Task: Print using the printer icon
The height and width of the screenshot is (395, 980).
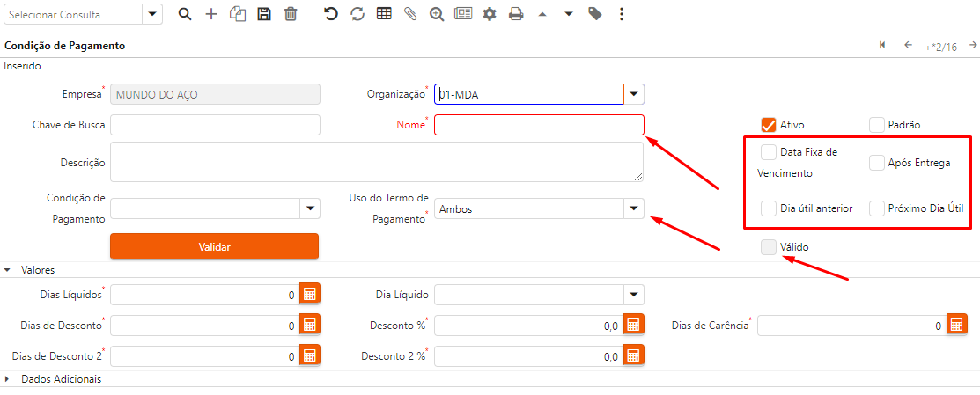Action: point(516,15)
